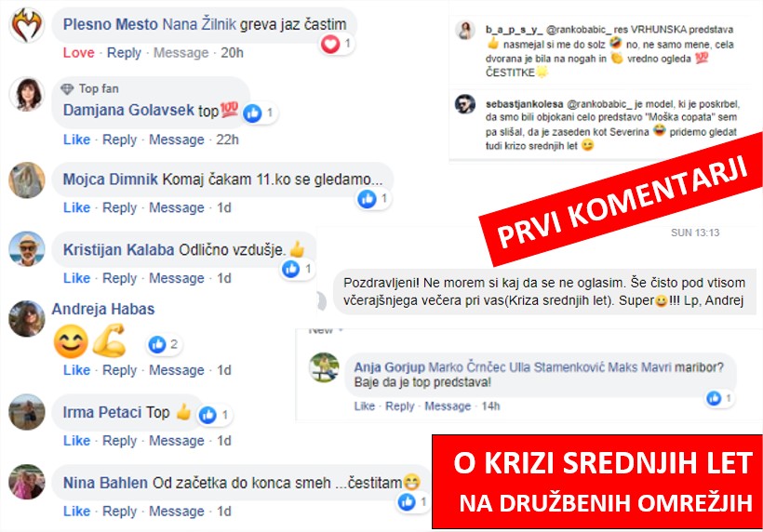Click the Top fan diamond badge

click(67, 88)
